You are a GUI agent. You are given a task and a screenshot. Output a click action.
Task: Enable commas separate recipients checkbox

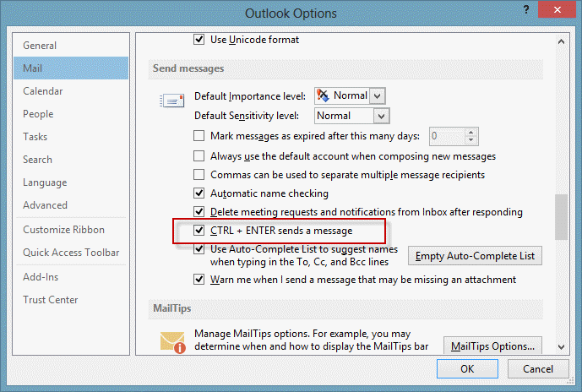199,175
